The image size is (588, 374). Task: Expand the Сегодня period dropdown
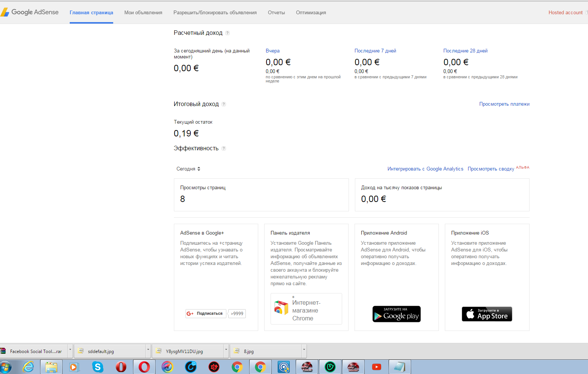pyautogui.click(x=189, y=169)
